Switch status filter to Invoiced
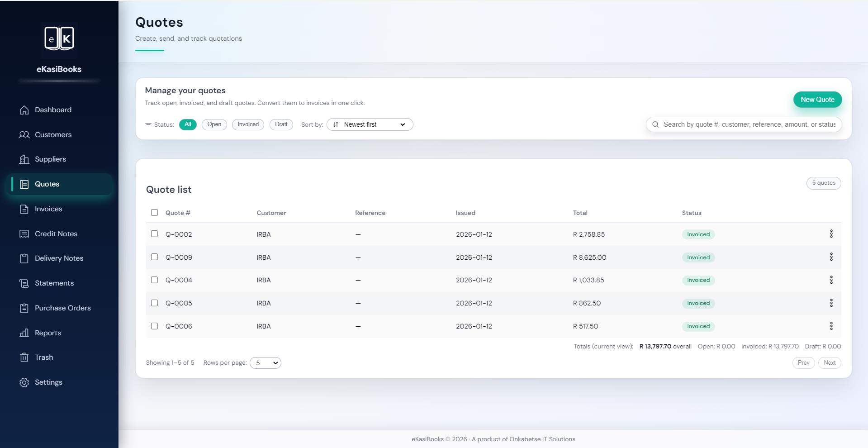 [x=247, y=124]
